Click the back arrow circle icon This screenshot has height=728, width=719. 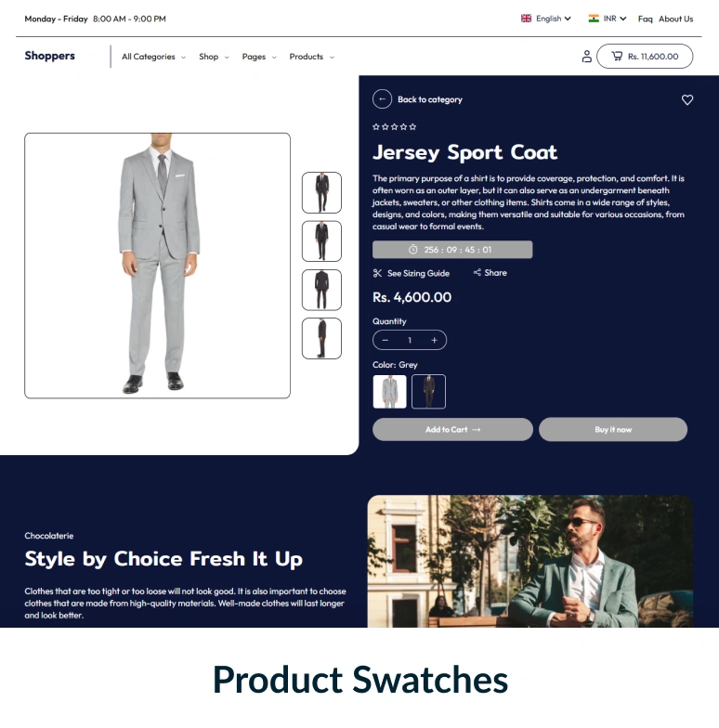click(382, 98)
